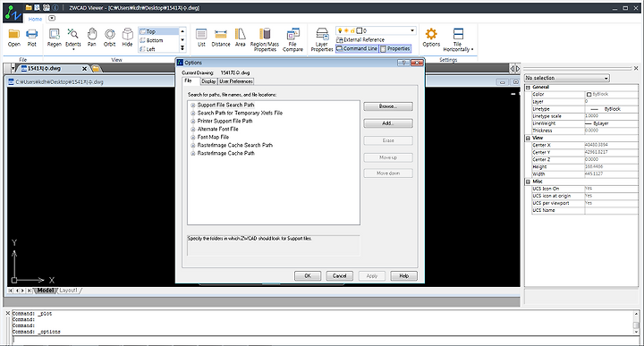Select the Left view option
This screenshot has height=346, width=644.
(x=158, y=49)
